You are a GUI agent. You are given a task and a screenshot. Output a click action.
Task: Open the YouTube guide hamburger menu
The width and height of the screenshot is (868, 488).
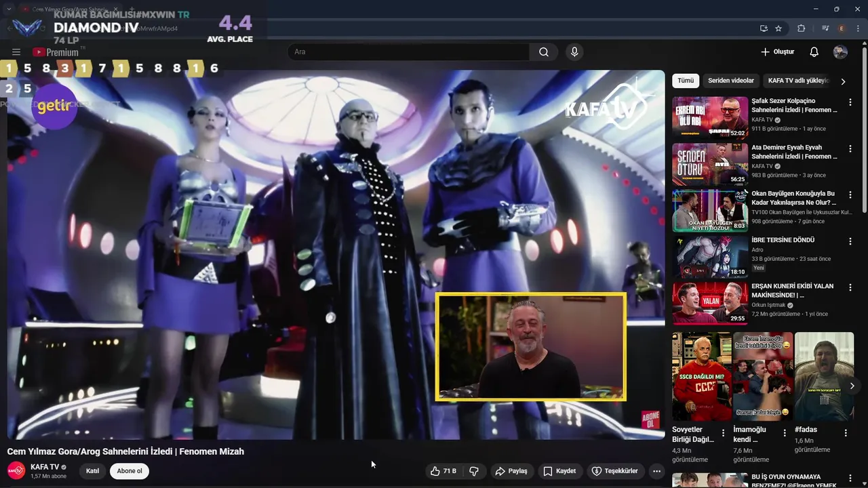(16, 52)
